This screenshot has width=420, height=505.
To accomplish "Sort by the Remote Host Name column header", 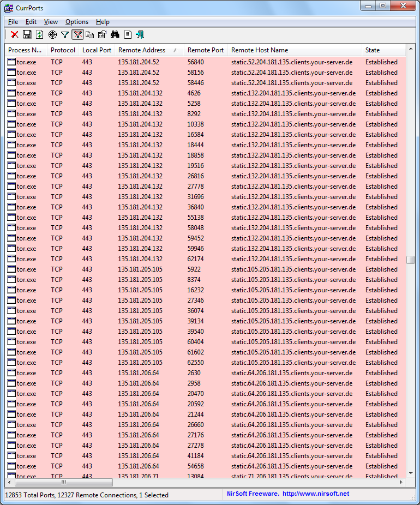I will point(295,50).
